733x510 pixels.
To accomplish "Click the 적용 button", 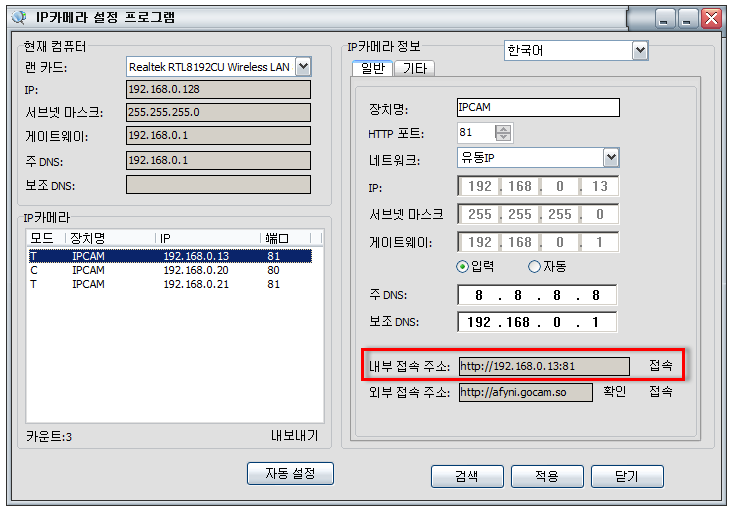I will 547,476.
